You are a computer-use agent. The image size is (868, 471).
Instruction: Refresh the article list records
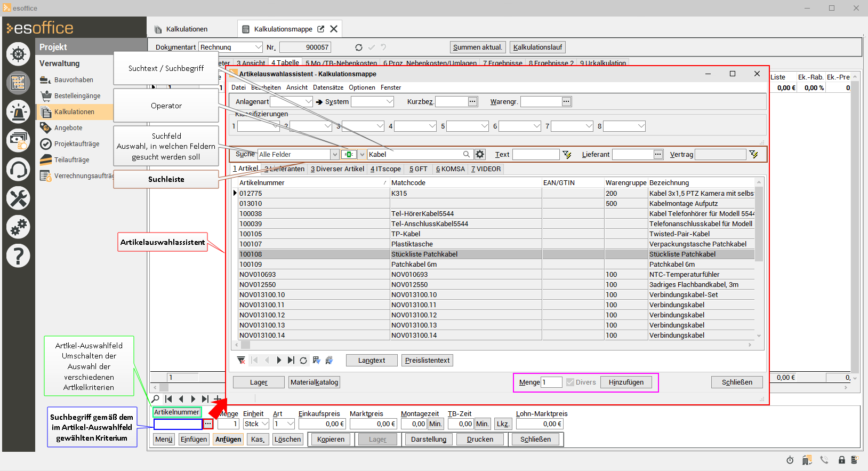coord(303,361)
